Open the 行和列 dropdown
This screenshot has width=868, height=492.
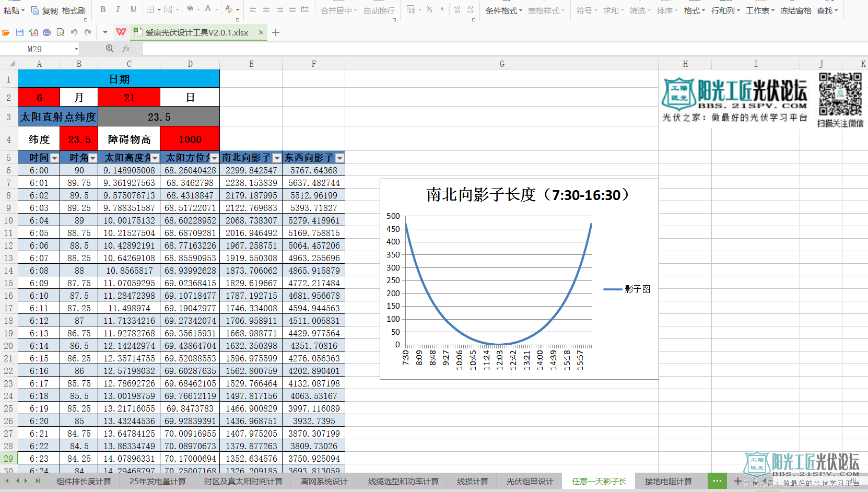725,10
